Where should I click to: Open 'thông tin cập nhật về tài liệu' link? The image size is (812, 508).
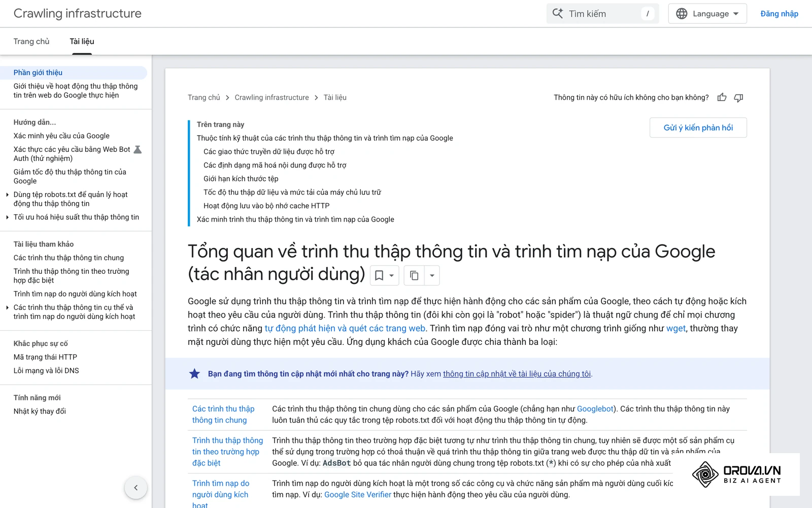pyautogui.click(x=517, y=374)
